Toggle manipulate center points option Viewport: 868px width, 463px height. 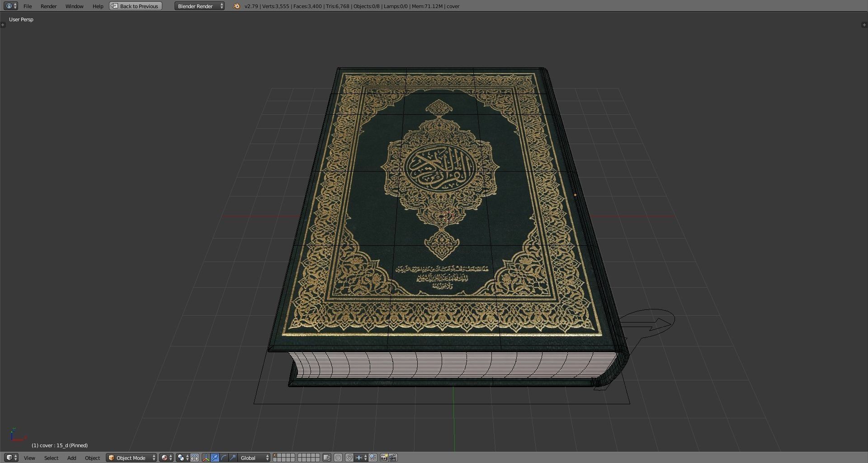point(194,458)
